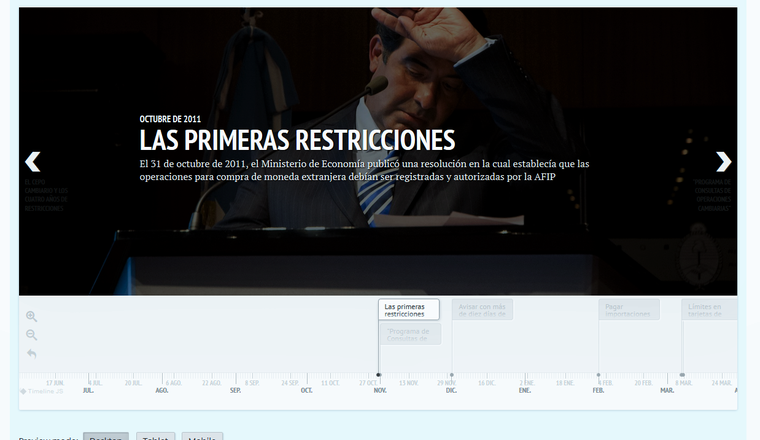This screenshot has height=440, width=760.
Task: Switch preview mode to Mobile
Action: pyautogui.click(x=202, y=437)
